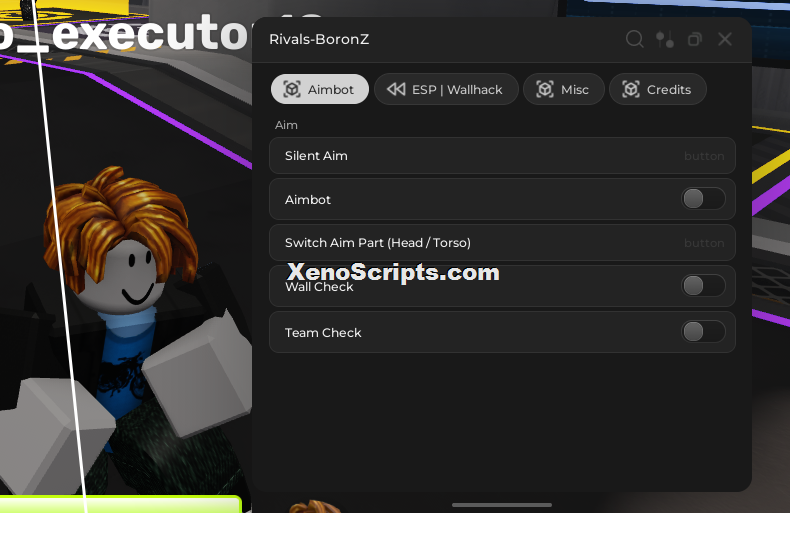Switch to the ESP | Wallhack tab
790x543 pixels.
pos(446,89)
